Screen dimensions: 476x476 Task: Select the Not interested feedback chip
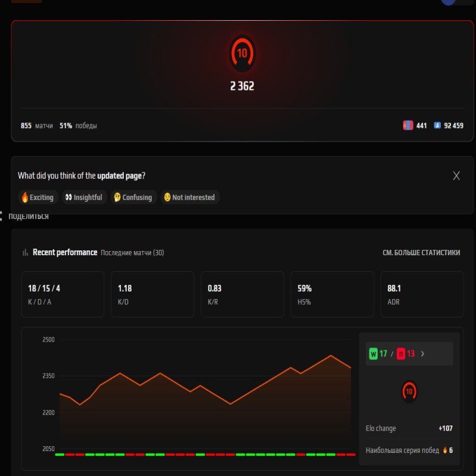[x=189, y=197]
